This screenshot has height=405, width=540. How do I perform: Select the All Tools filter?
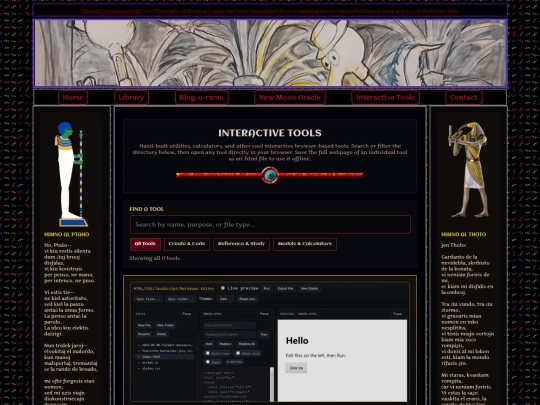click(145, 244)
